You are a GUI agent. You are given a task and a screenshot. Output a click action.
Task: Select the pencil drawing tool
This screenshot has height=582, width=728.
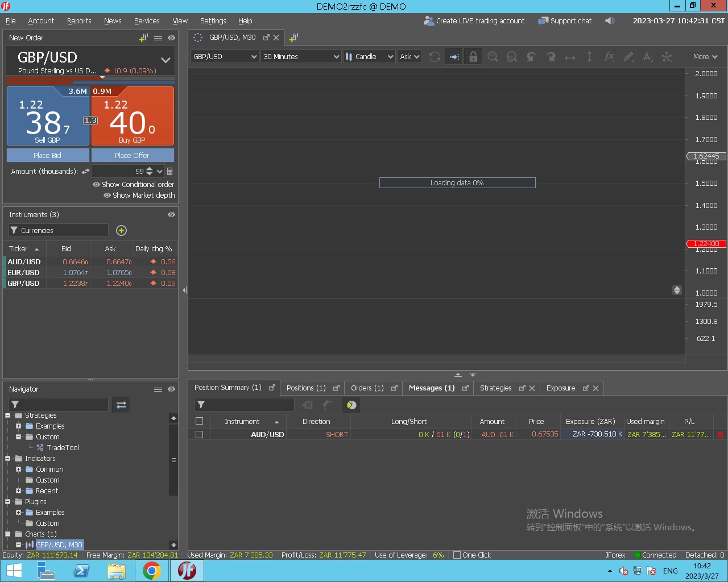(x=628, y=57)
